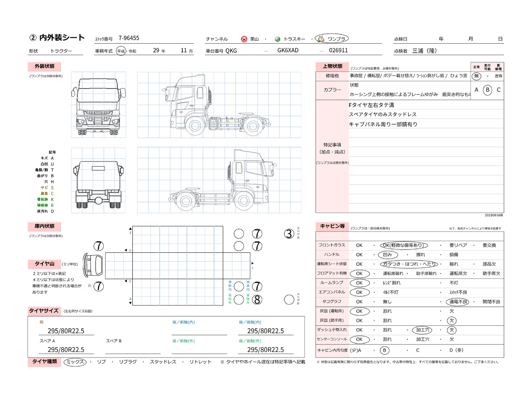Viewport: 532px width, 399px height.
Task: Click the stock number field 7-96455
Action: tap(129, 38)
